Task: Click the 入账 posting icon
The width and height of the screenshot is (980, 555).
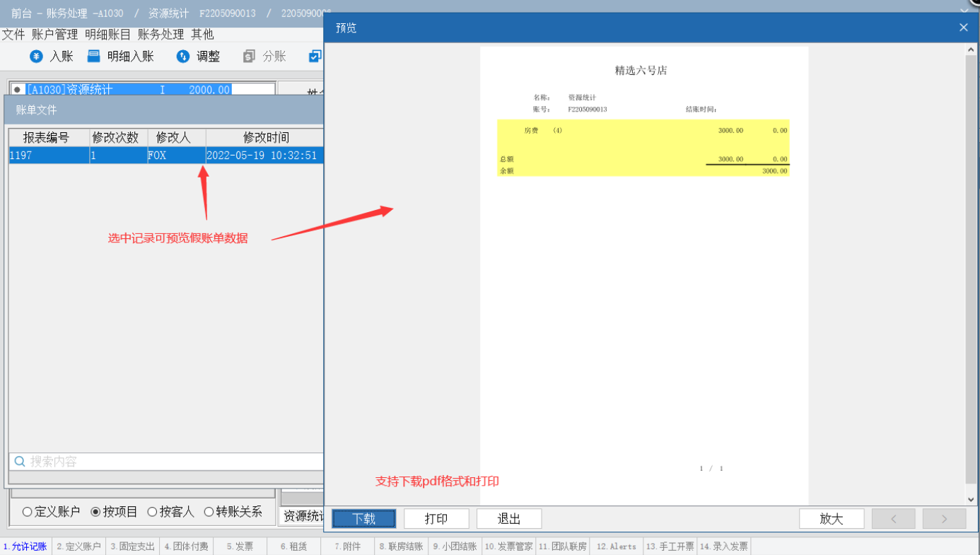Action: click(36, 57)
